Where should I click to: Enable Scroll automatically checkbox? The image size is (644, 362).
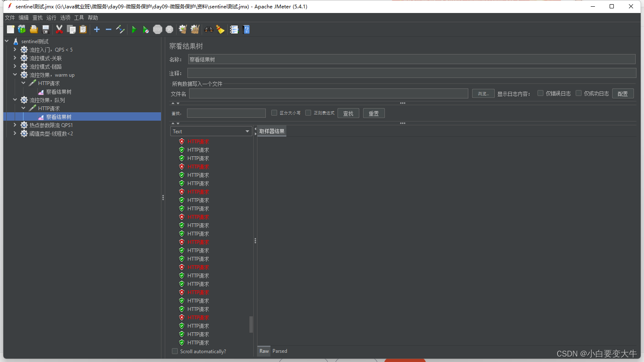[x=175, y=351]
